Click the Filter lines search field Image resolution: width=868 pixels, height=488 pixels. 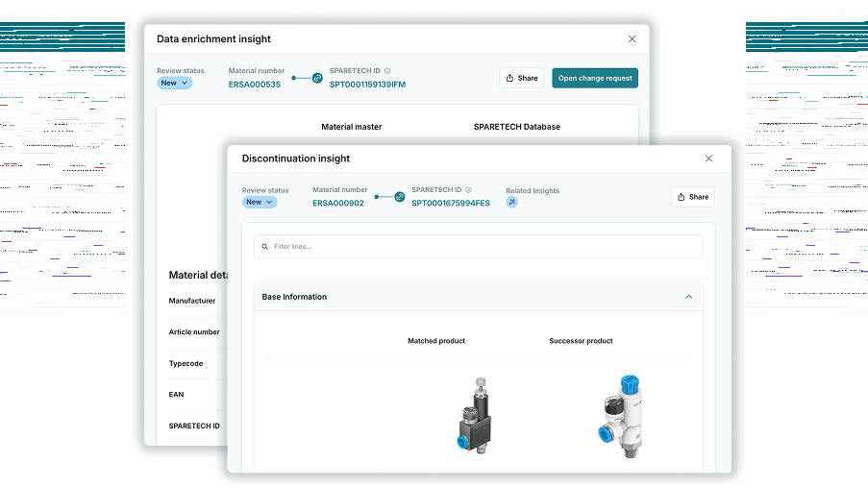tap(479, 246)
